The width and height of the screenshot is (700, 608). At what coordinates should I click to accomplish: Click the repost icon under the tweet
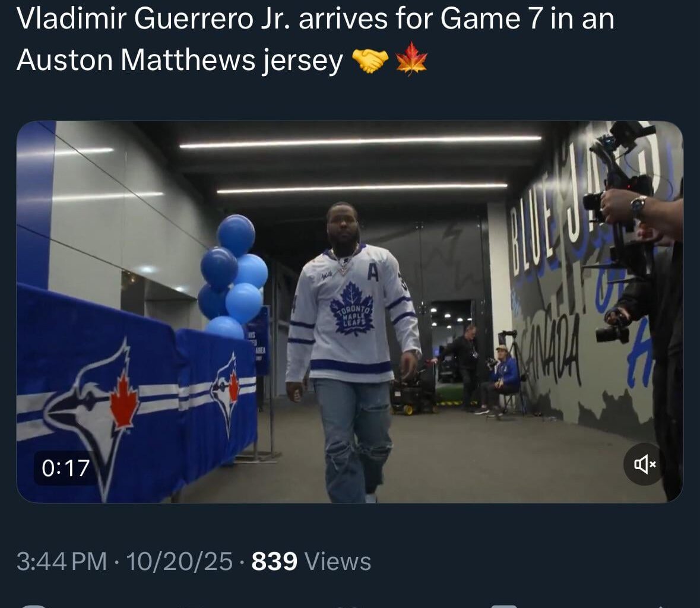[x=190, y=604]
